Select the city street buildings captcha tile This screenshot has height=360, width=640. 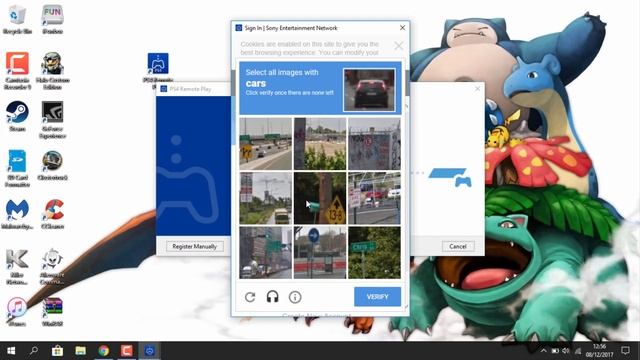265,253
